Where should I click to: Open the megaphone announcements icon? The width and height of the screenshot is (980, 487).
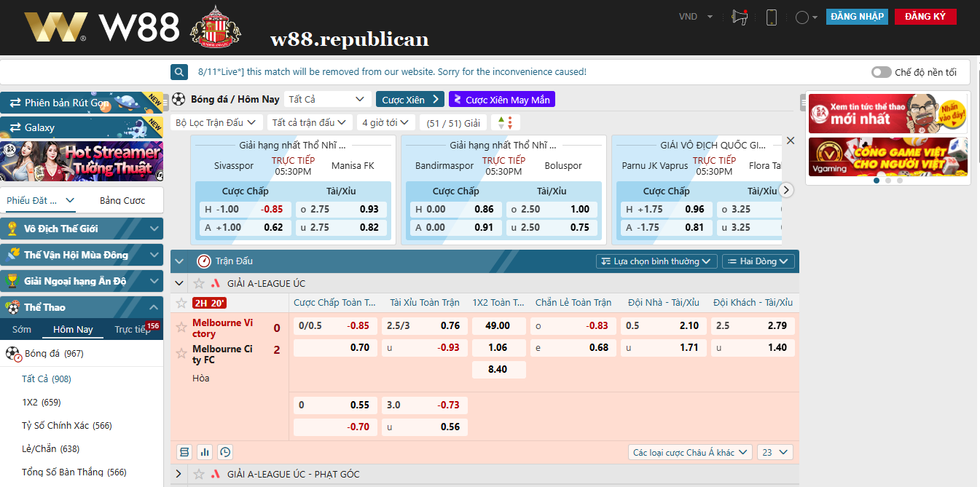740,17
